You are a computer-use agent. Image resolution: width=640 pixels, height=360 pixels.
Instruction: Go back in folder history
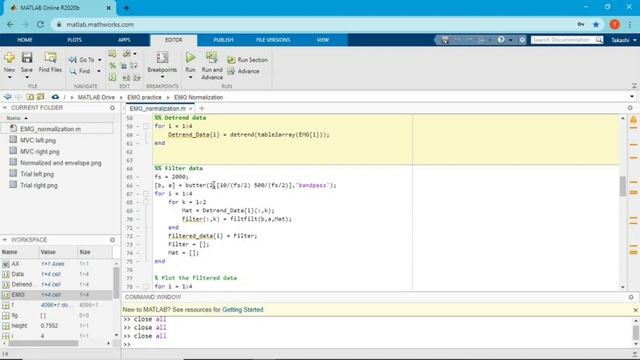click(x=7, y=97)
